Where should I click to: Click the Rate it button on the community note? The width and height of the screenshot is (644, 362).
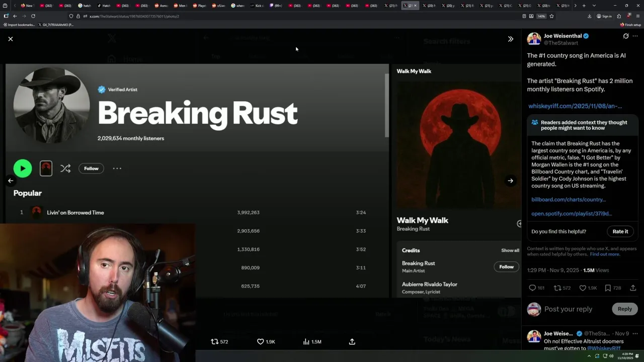click(620, 231)
